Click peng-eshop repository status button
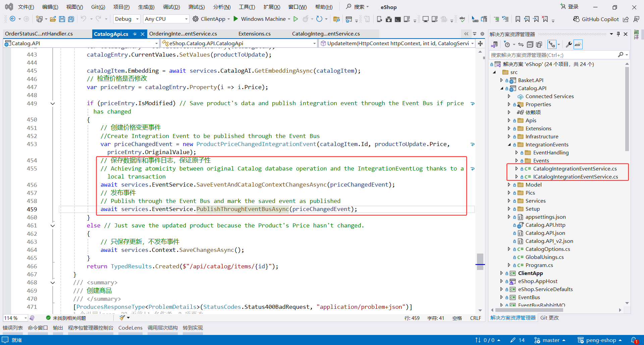 [x=599, y=340]
